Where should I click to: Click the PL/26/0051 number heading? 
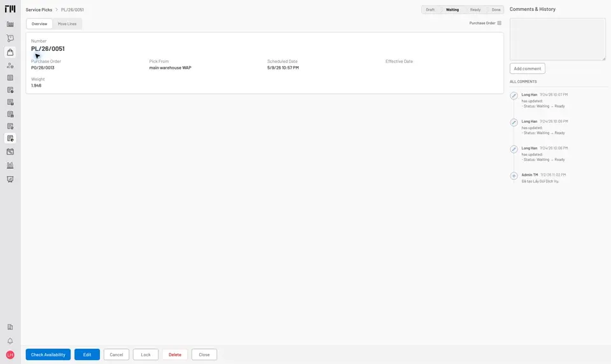pos(48,49)
